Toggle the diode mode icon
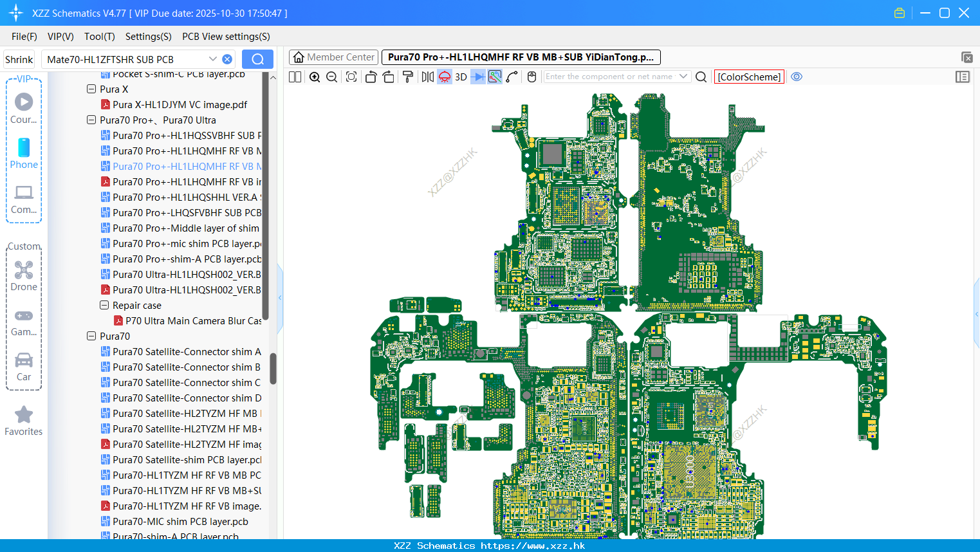This screenshot has width=980, height=552. (x=478, y=77)
